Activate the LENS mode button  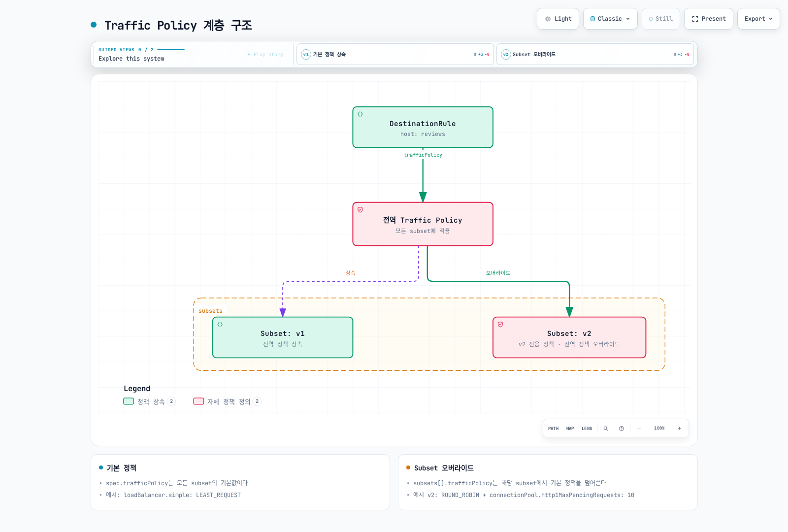point(587,429)
